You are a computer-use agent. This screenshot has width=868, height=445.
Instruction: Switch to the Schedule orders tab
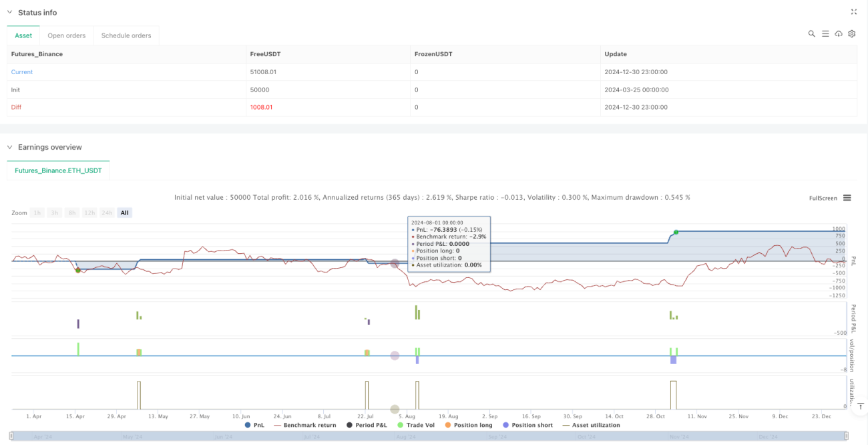[126, 35]
